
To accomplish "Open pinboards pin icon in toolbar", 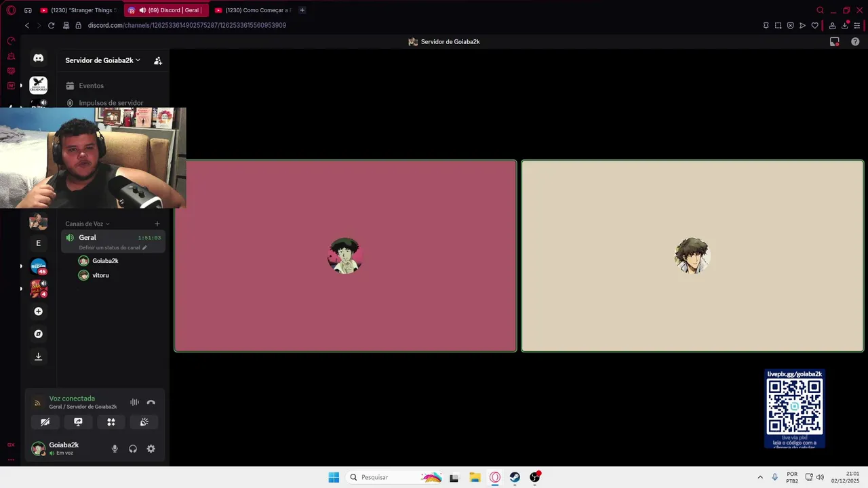I will click(766, 26).
